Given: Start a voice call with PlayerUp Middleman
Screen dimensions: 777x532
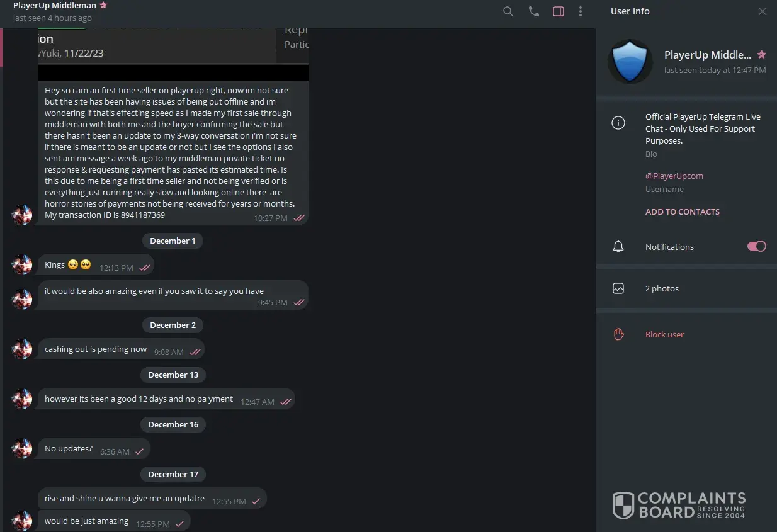Looking at the screenshot, I should point(534,11).
